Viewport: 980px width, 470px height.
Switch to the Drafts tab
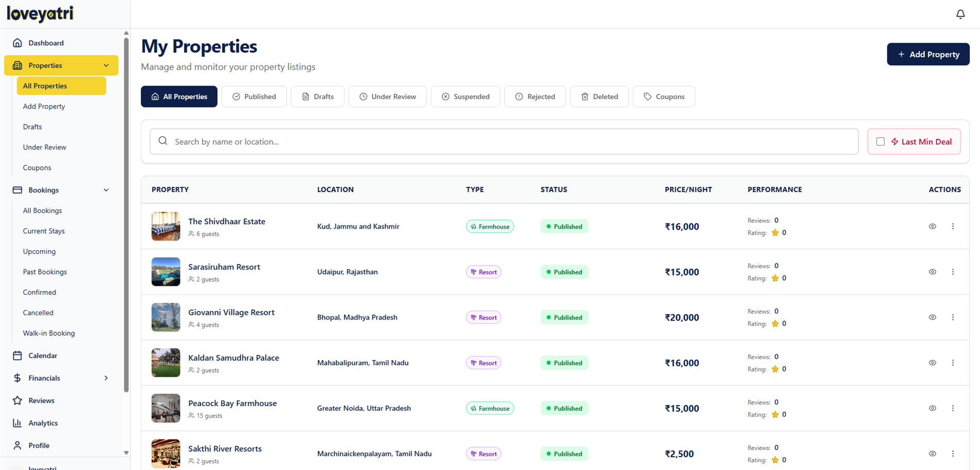(x=318, y=96)
